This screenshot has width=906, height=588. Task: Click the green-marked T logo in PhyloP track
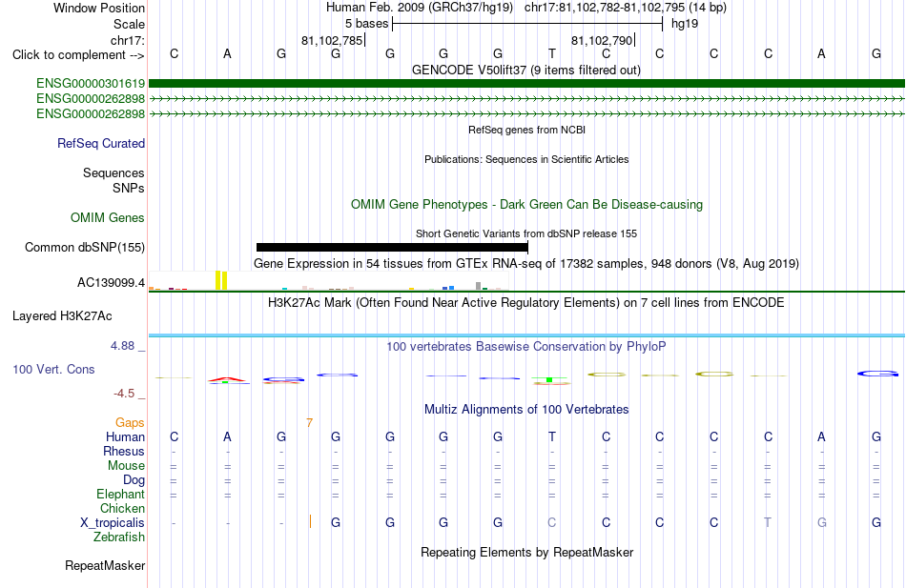click(x=550, y=380)
